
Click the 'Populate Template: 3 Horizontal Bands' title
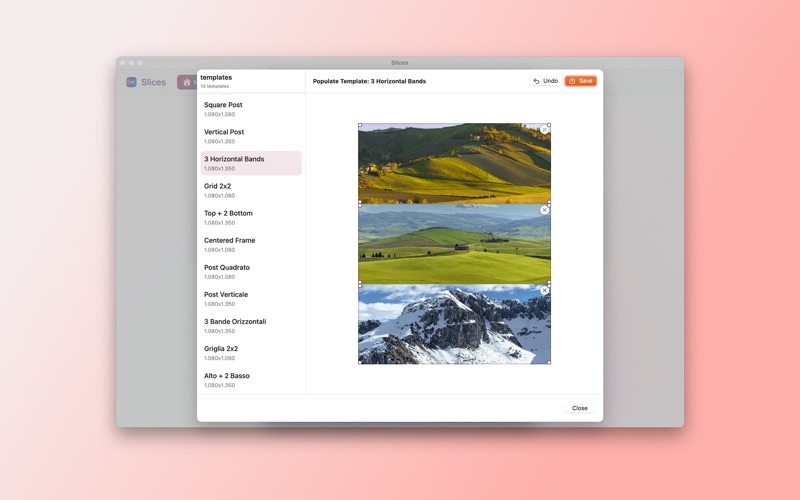click(x=369, y=81)
